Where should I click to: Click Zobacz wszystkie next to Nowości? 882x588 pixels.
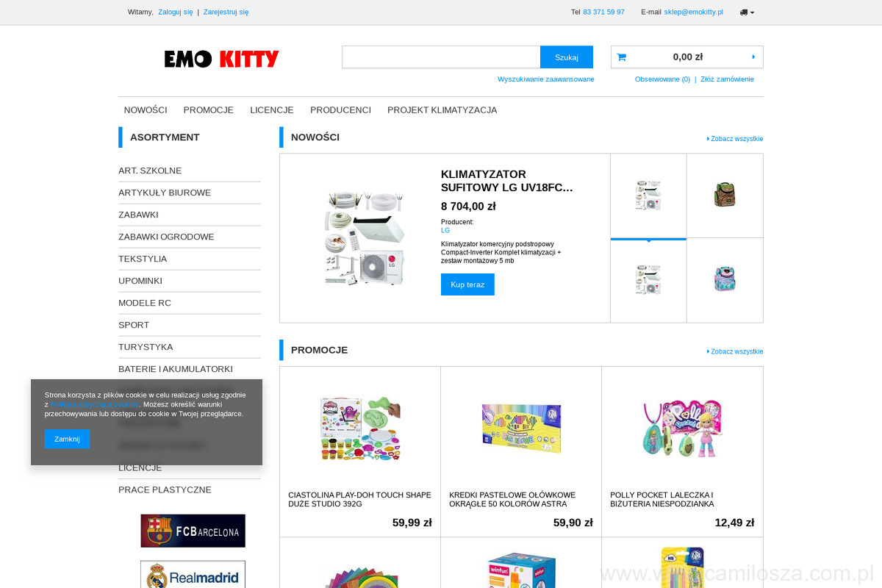735,139
